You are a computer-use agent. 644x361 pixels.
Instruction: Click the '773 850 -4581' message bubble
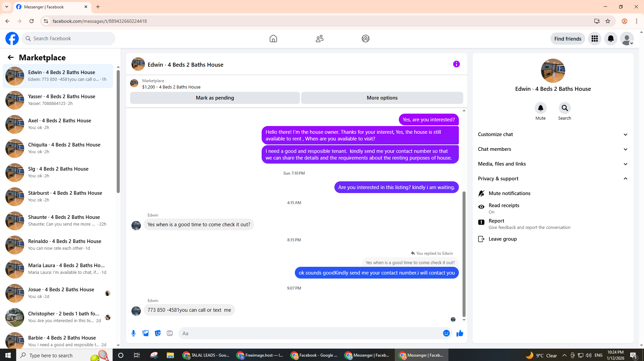pyautogui.click(x=189, y=310)
